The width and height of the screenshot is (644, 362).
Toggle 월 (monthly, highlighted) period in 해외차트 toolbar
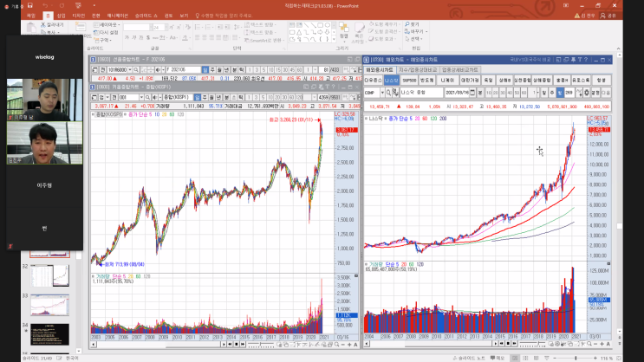coord(559,93)
